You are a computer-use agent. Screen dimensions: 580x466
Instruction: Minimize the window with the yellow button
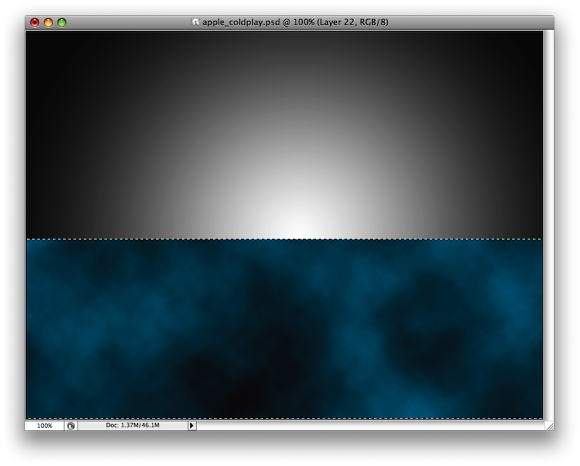[48, 23]
